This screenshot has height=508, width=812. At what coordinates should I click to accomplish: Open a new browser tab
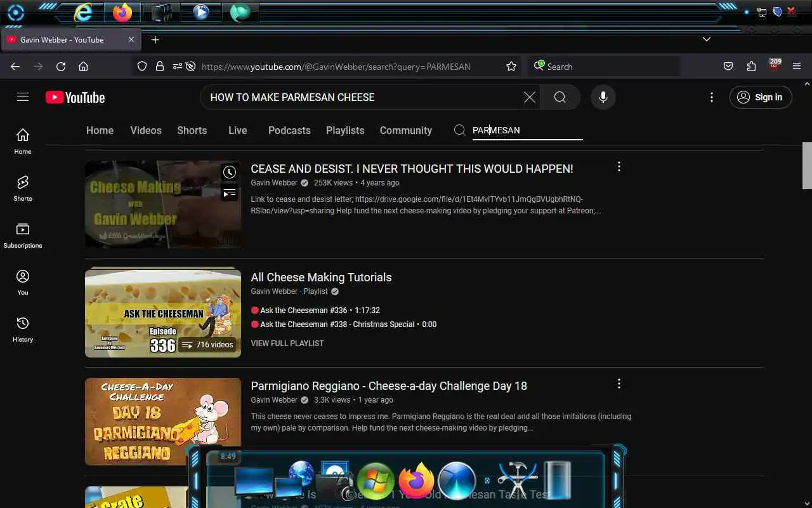(155, 39)
